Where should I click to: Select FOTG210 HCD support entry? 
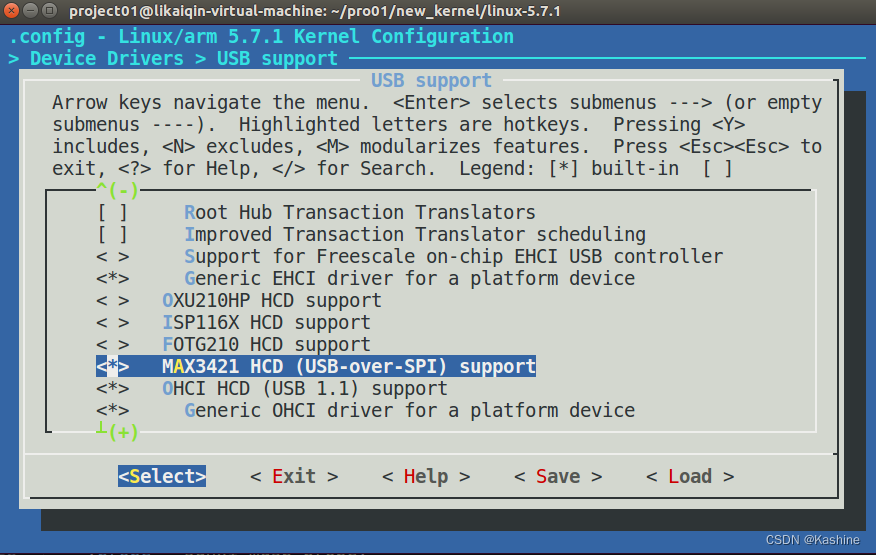click(266, 344)
